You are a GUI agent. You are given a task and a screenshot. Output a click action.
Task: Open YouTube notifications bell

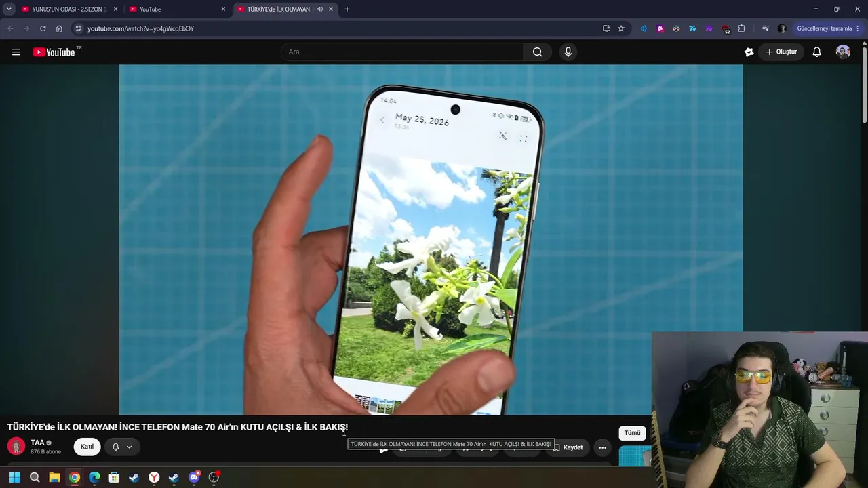click(817, 52)
